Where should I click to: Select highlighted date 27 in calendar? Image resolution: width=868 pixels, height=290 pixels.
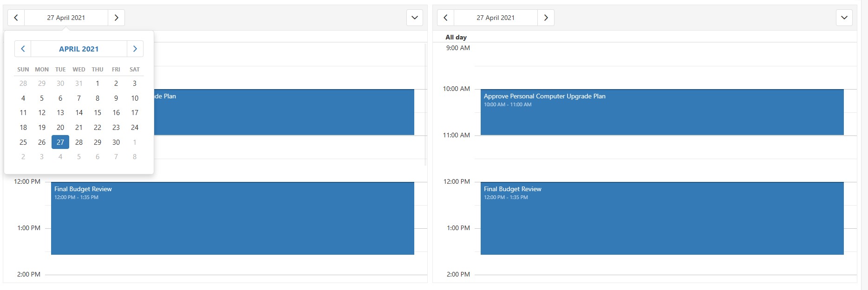pos(60,142)
